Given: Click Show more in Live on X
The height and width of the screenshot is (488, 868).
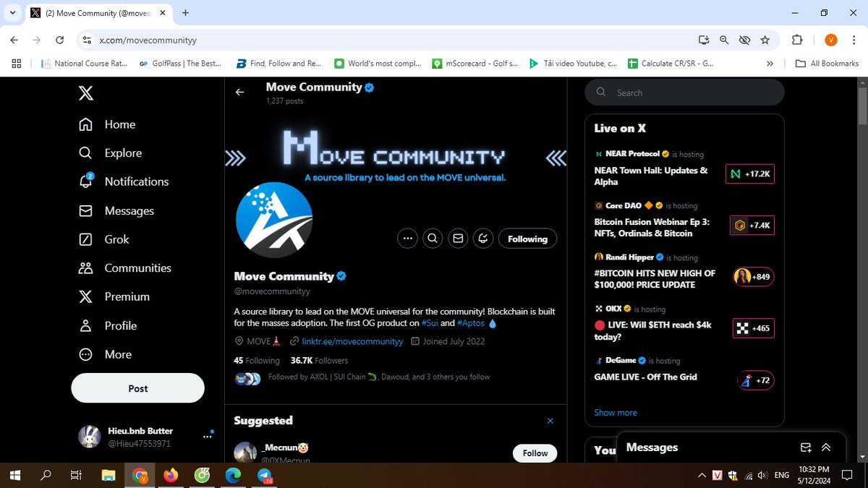Looking at the screenshot, I should point(616,413).
